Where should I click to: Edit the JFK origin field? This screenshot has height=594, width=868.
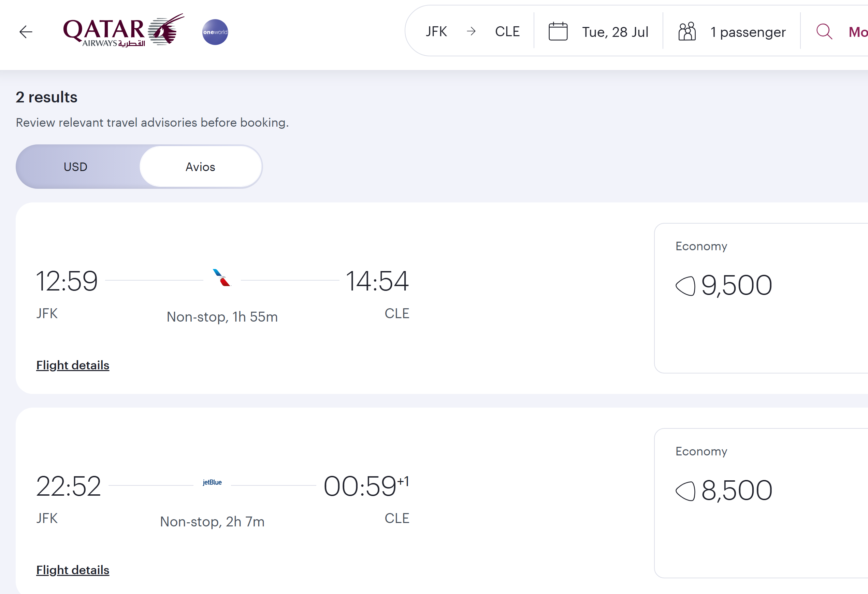pyautogui.click(x=436, y=31)
